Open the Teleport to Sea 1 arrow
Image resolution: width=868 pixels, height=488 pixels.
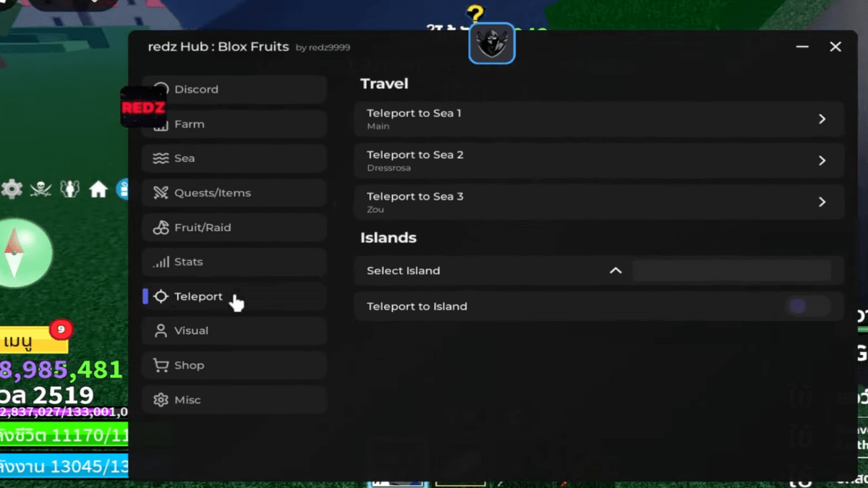click(822, 119)
